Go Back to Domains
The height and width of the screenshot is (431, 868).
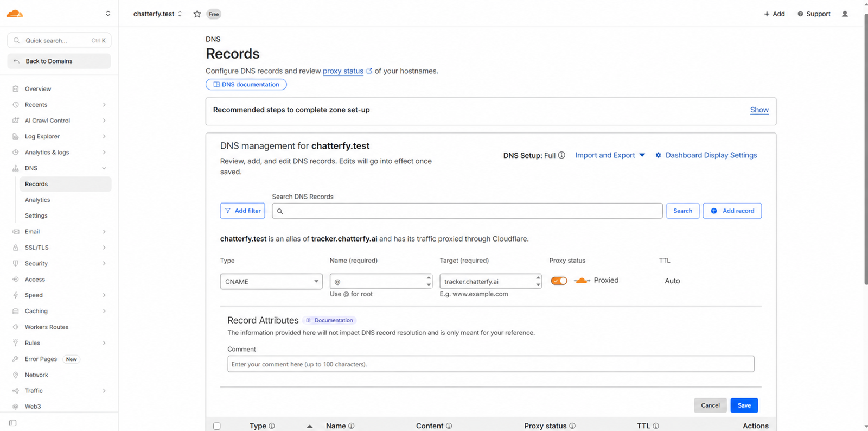(x=59, y=61)
